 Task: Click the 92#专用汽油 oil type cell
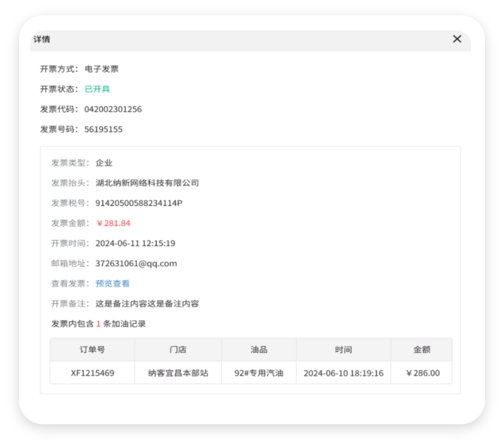(259, 373)
